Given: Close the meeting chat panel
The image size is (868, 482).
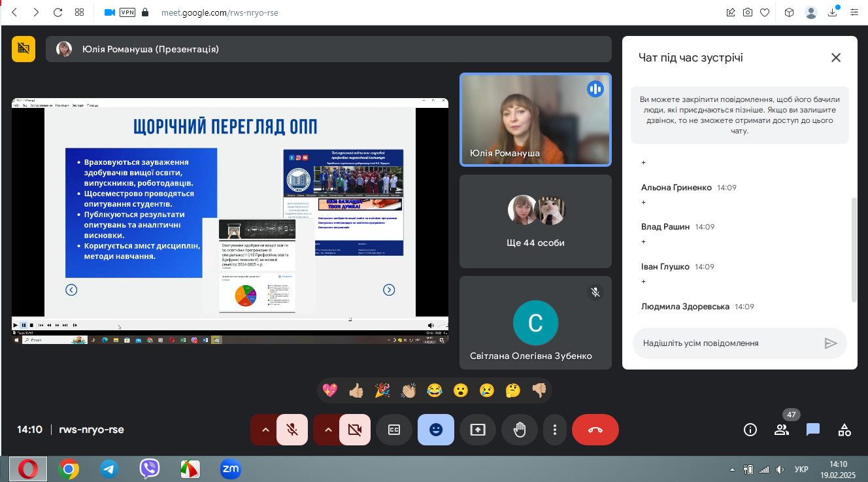Looking at the screenshot, I should (836, 58).
